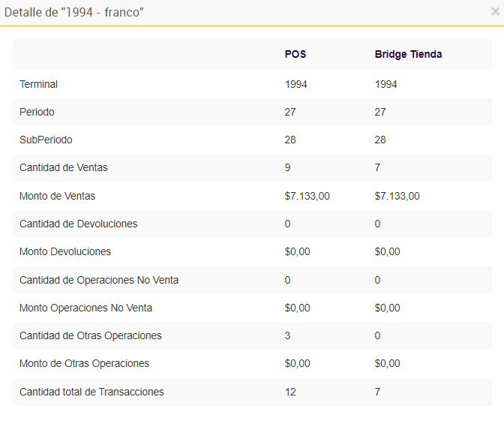This screenshot has height=433, width=504.
Task: Click the Monto de Otras Operaciones label
Action: (84, 363)
